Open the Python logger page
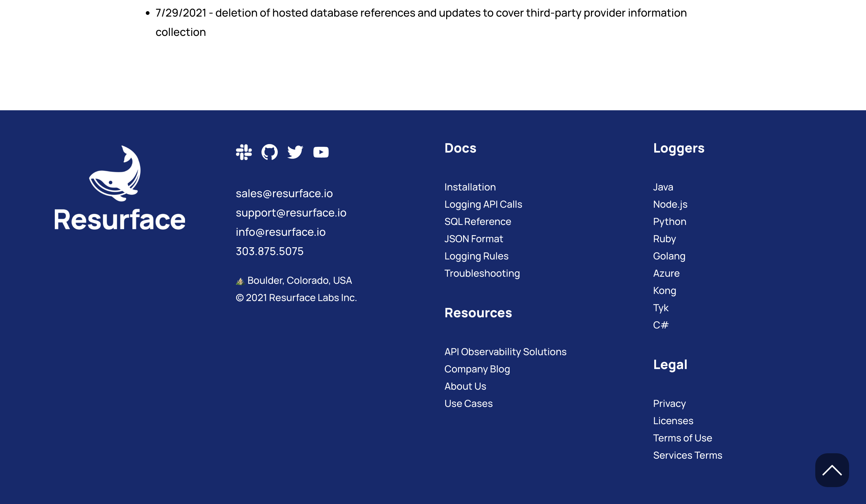866x504 pixels. [x=669, y=222]
